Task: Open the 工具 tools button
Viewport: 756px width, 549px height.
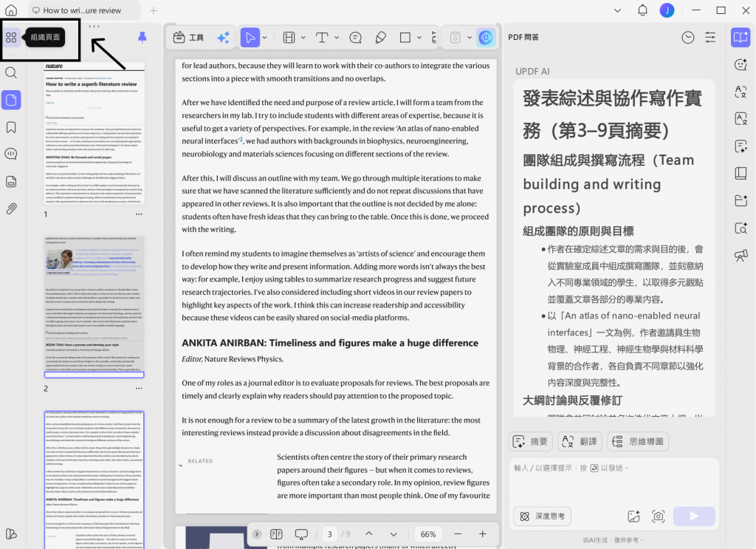Action: (188, 38)
